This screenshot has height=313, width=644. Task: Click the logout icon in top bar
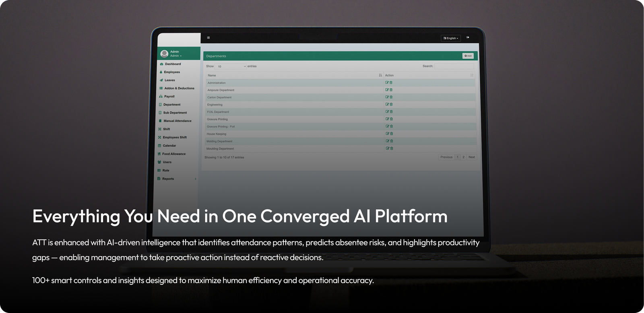point(468,37)
